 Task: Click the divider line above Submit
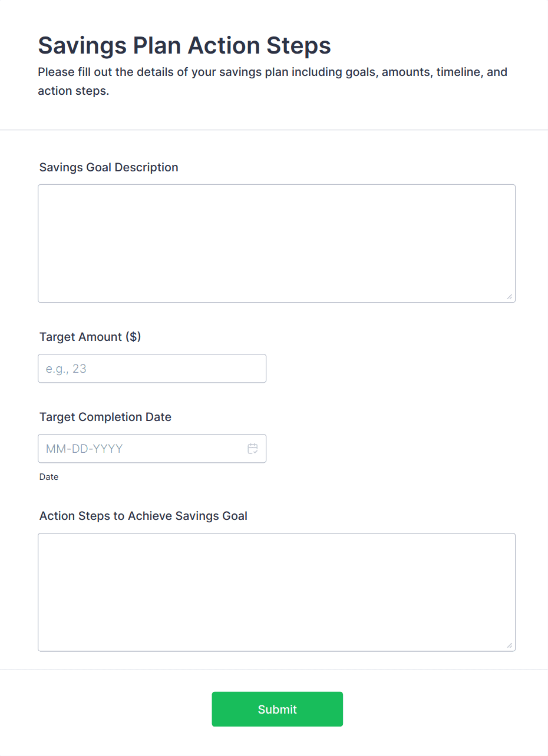click(274, 669)
